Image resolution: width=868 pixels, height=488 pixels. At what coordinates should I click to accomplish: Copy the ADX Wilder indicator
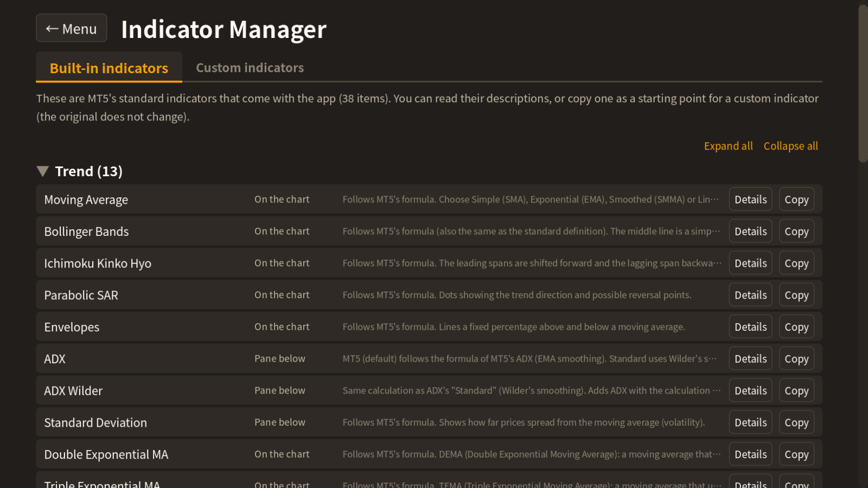pos(796,391)
